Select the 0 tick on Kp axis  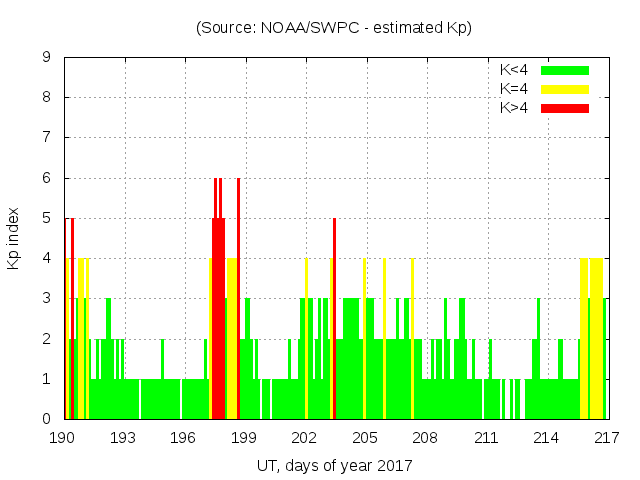pyautogui.click(x=47, y=419)
